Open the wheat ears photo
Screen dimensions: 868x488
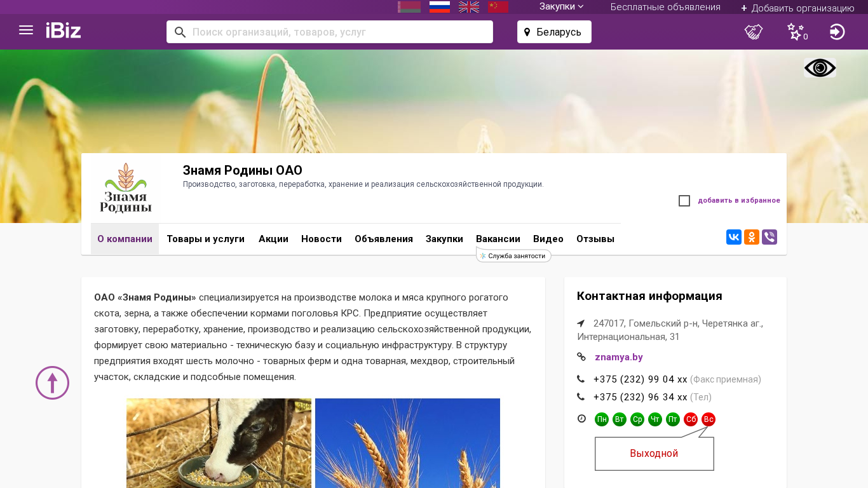pos(407,443)
